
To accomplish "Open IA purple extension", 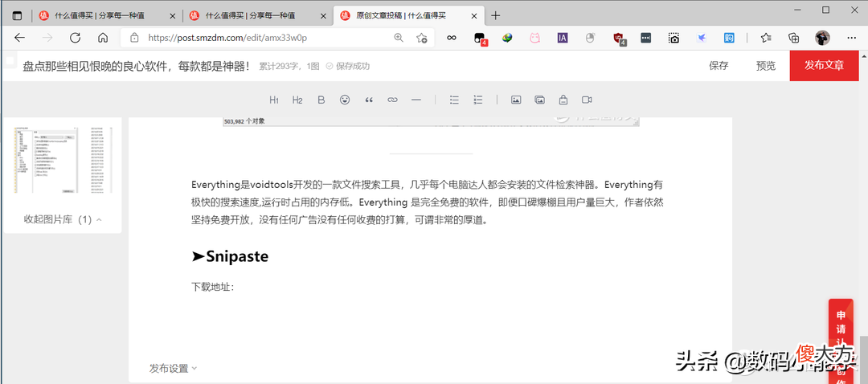I will pyautogui.click(x=563, y=38).
